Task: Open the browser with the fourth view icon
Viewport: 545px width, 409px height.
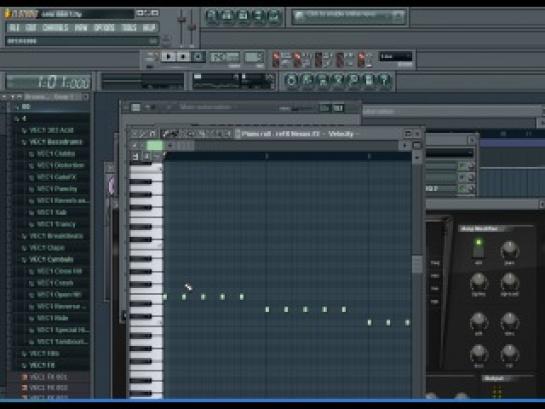Action: tap(259, 16)
